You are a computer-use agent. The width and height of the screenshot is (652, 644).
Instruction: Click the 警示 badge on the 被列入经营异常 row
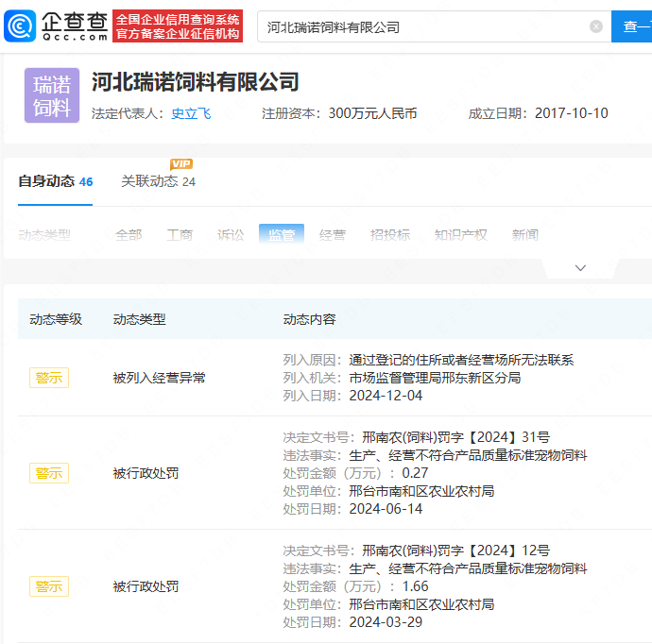click(x=49, y=378)
